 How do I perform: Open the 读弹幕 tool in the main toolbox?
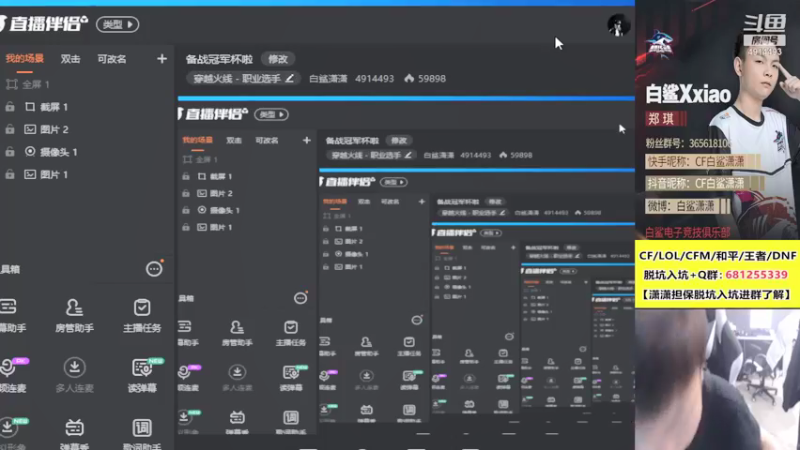click(x=142, y=375)
